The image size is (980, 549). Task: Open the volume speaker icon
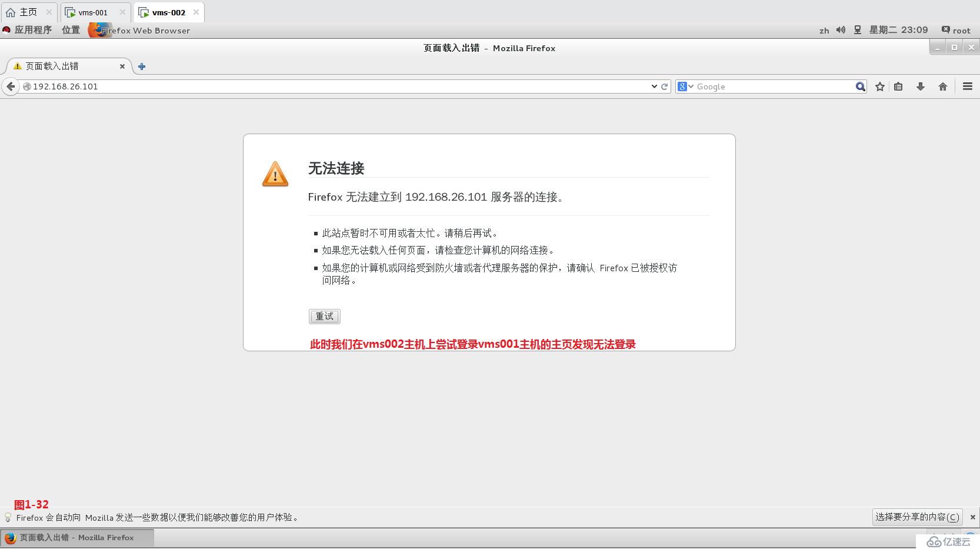tap(841, 30)
